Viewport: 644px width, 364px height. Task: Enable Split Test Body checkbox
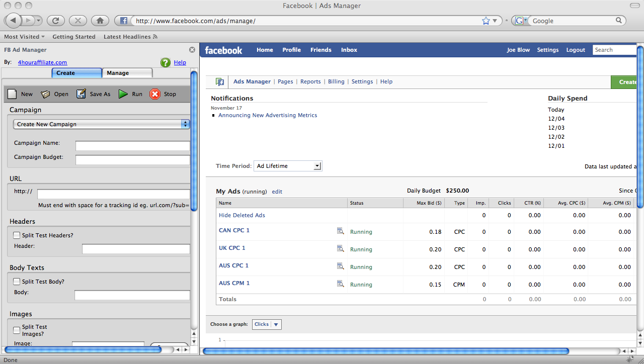click(17, 282)
